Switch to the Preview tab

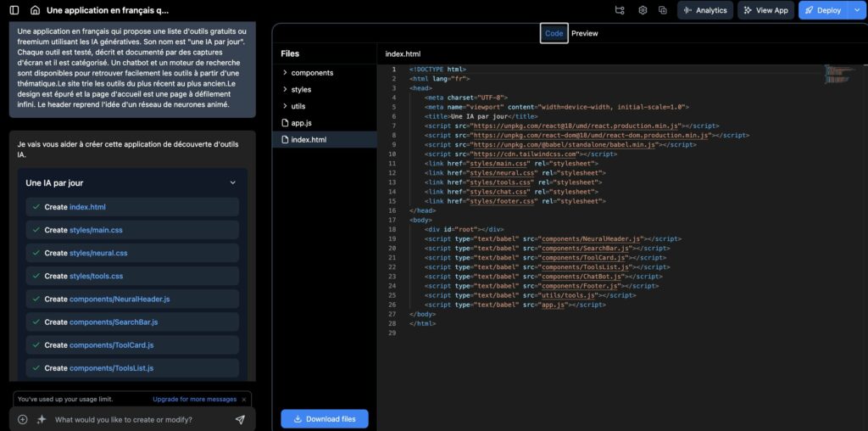point(584,33)
